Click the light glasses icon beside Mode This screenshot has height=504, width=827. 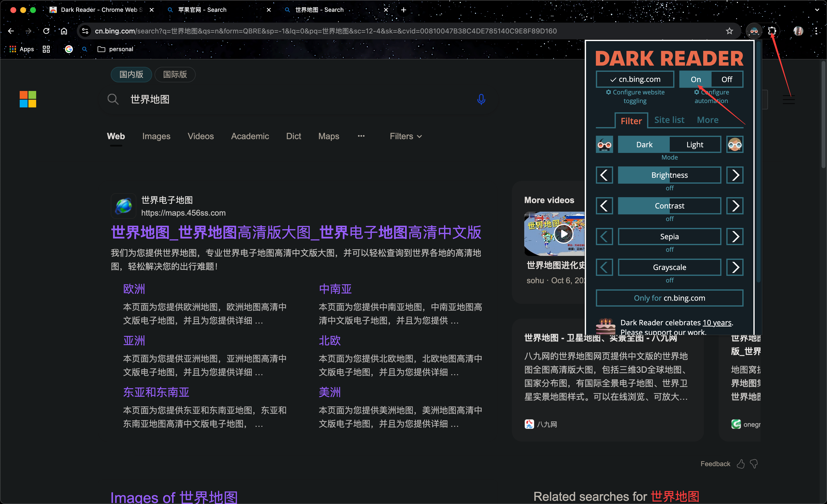pos(735,145)
